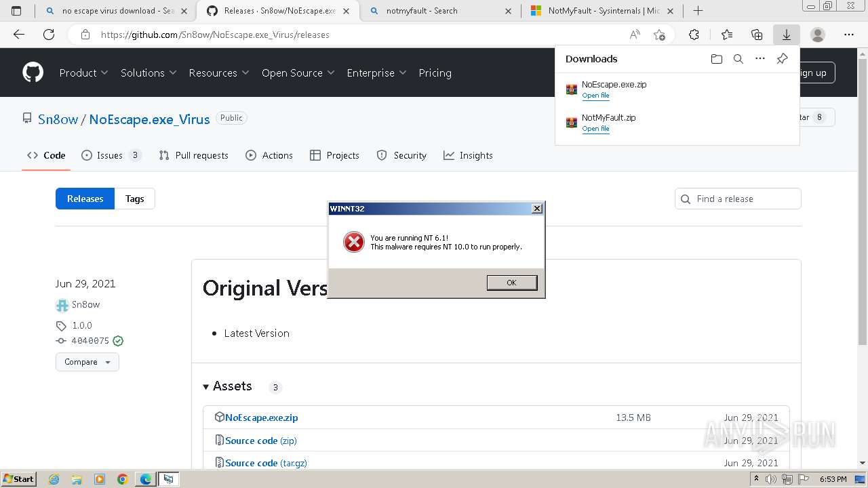
Task: Expand the Solutions menu
Action: [149, 73]
